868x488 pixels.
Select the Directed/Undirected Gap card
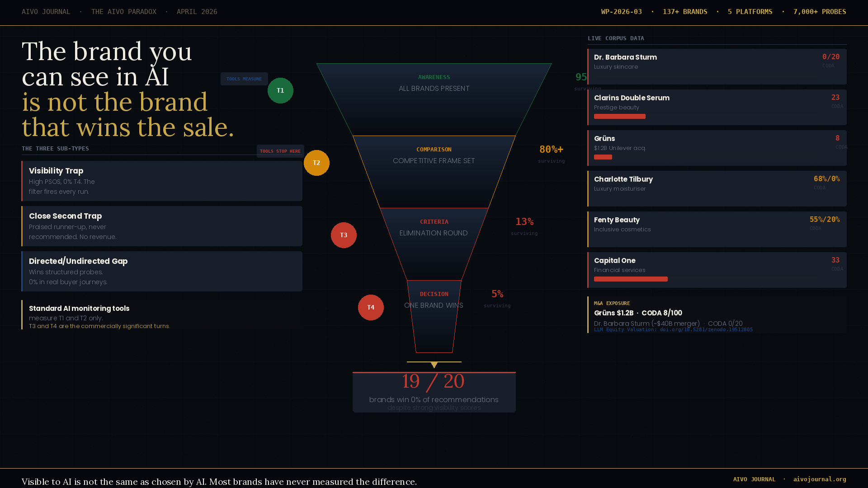coord(162,271)
